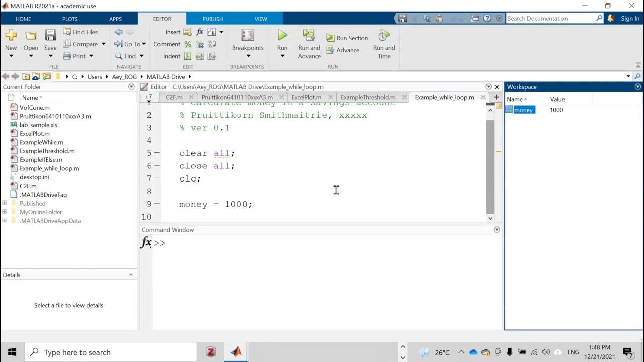644x362 pixels.
Task: Expand the Print dropdown arrow
Action: [91, 56]
